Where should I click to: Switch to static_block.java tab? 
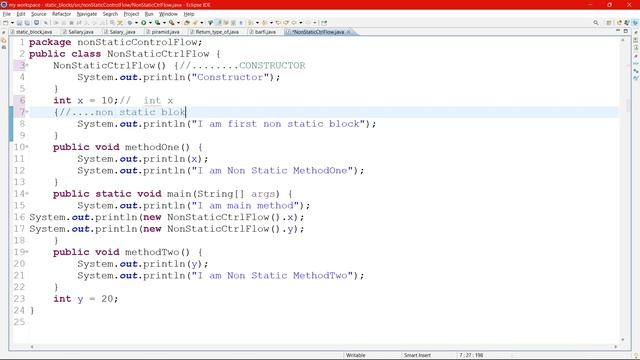pos(33,32)
